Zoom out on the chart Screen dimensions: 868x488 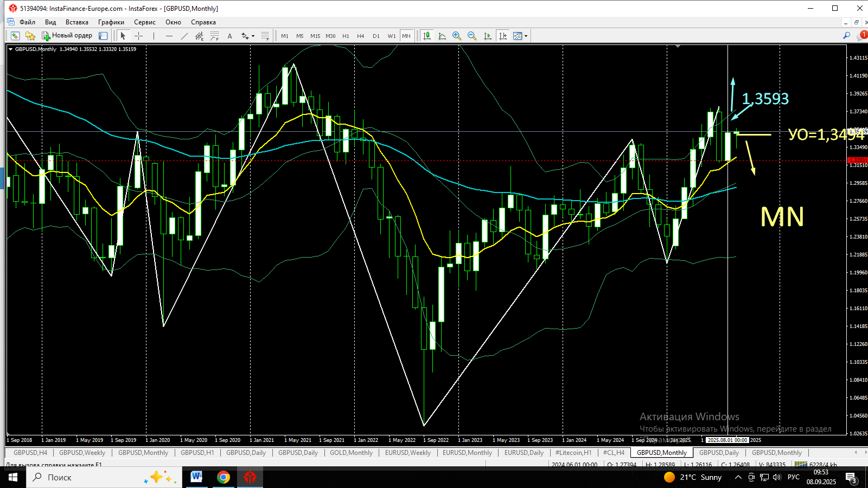click(x=472, y=36)
